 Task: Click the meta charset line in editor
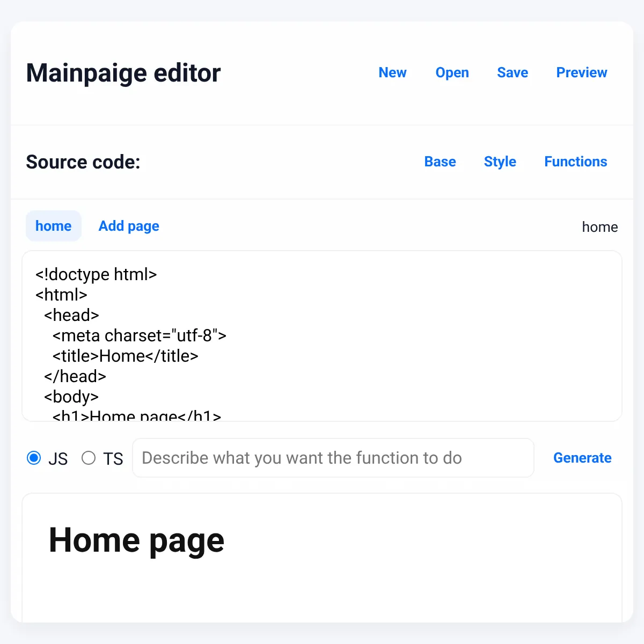point(140,335)
